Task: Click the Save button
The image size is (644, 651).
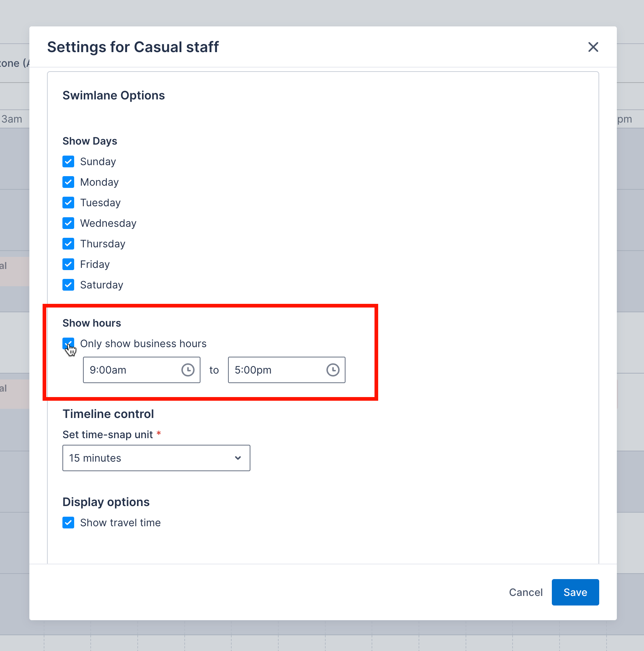Action: 575,592
